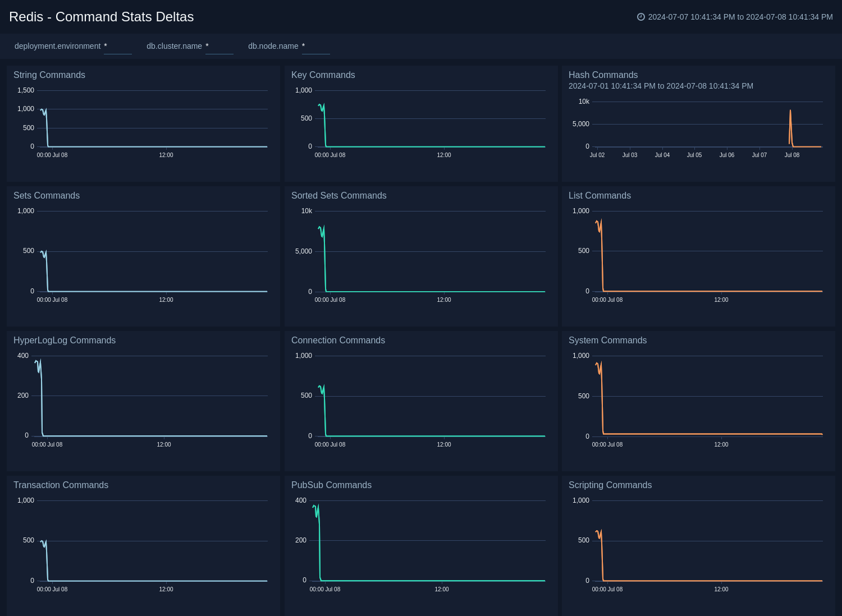Click the 1,500 axis label in String Commands
Screen dimensions: 842x616
pyautogui.click(x=26, y=90)
